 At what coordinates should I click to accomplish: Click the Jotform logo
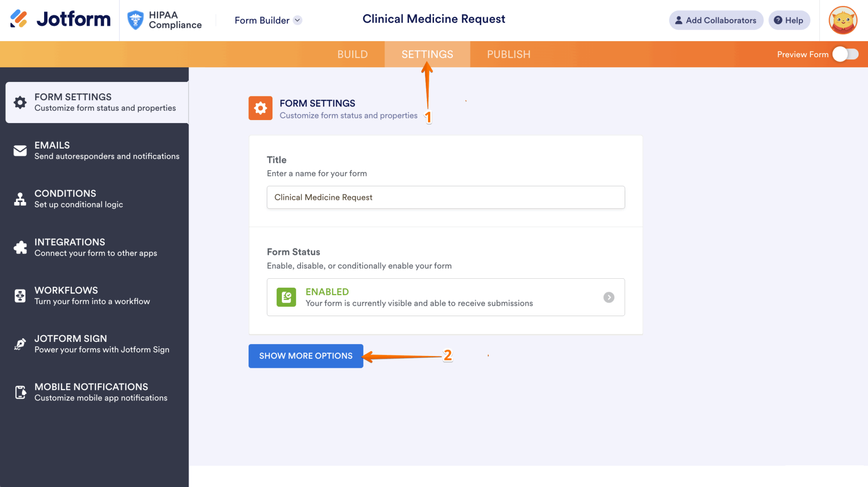(x=59, y=20)
